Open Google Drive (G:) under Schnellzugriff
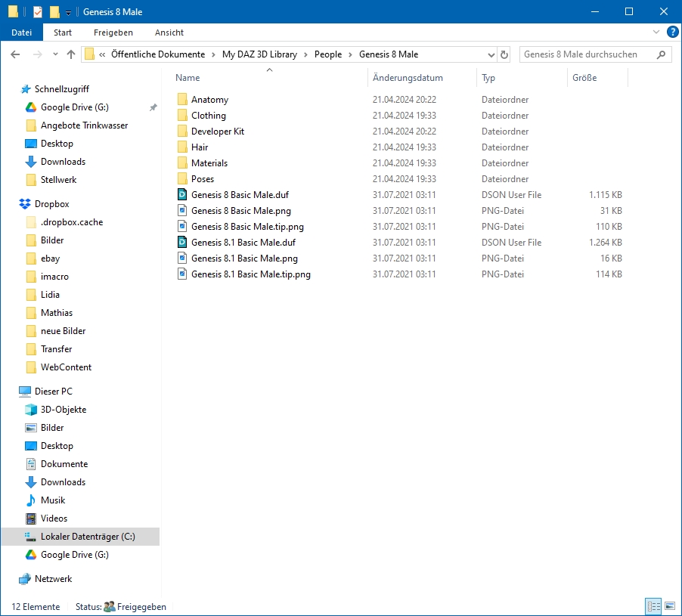This screenshot has height=616, width=682. coord(74,107)
